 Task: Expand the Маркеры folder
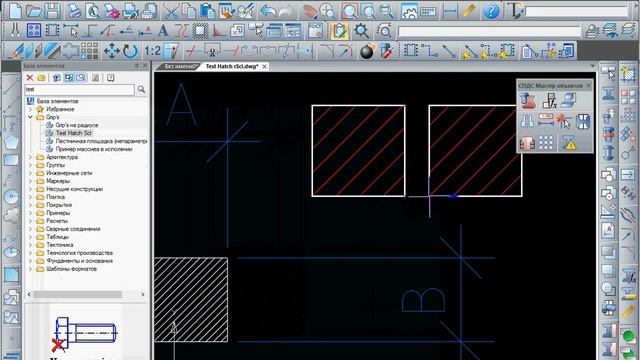(x=30, y=181)
